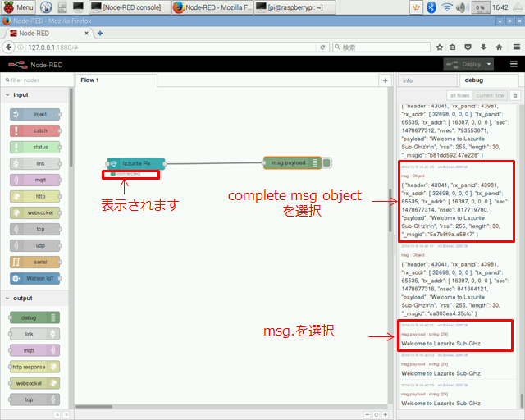Screen dimensions: 525x420
Task: Zoom out the canvas with minus button
Action: point(367,414)
